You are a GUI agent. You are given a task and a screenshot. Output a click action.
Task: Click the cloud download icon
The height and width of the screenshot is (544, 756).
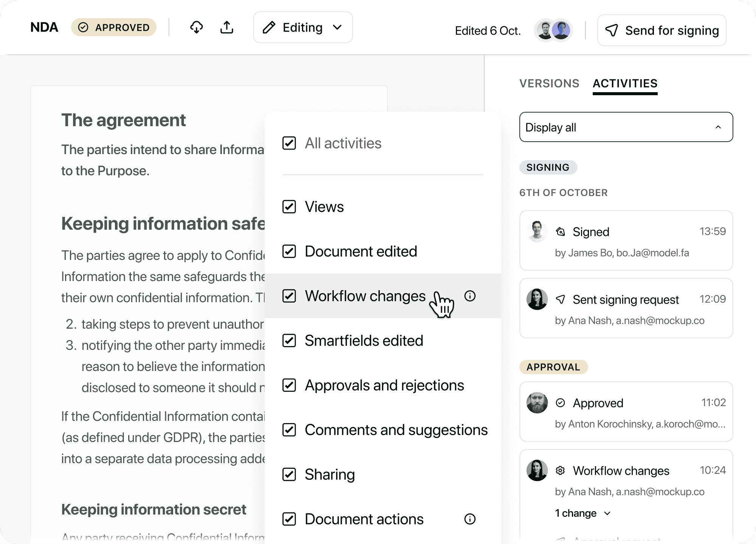click(x=196, y=27)
